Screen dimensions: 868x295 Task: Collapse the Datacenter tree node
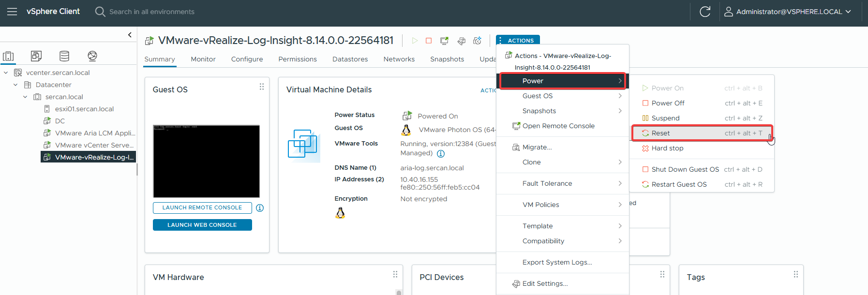tap(15, 85)
